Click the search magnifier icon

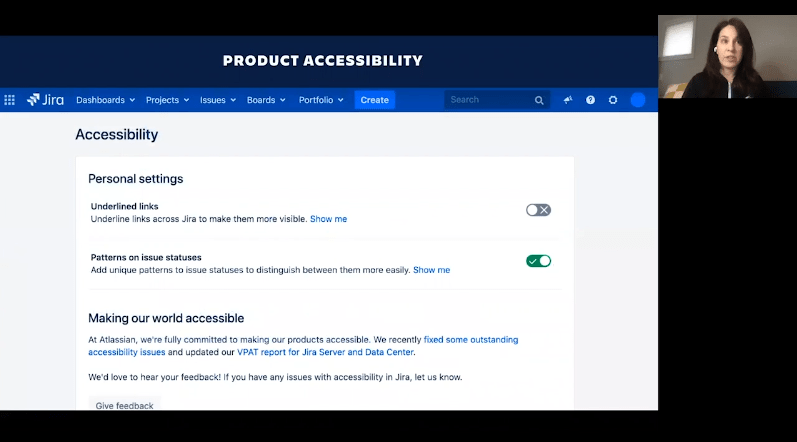point(539,100)
